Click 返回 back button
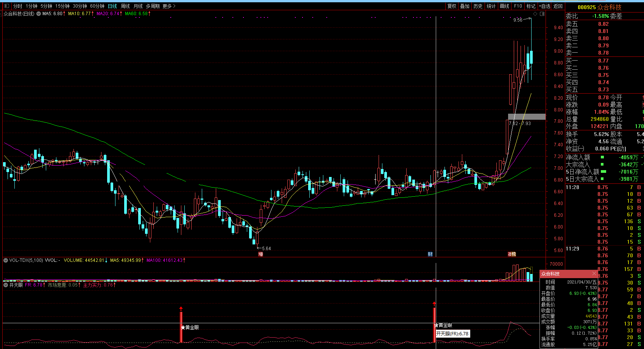 tap(558, 6)
